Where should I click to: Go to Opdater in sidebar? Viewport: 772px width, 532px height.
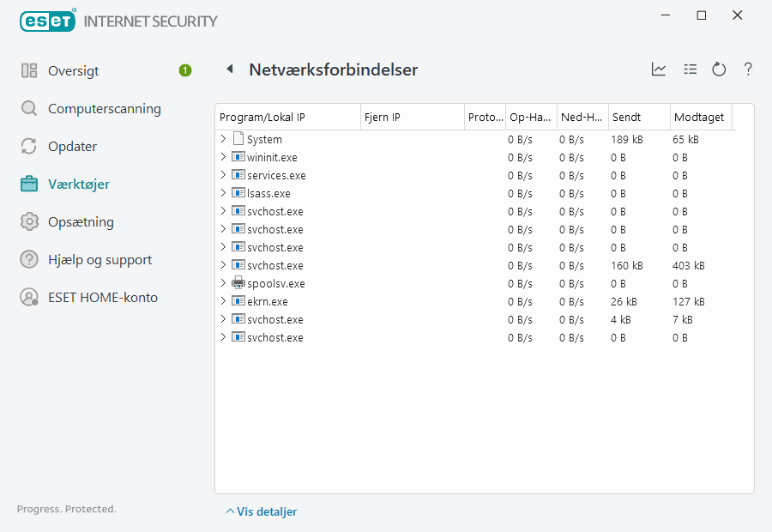coord(72,147)
